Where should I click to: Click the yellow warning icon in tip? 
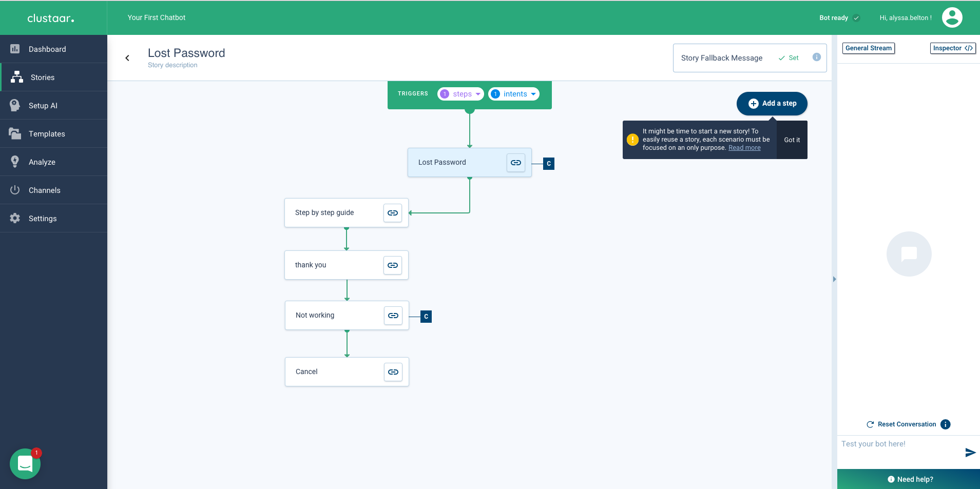tap(632, 140)
